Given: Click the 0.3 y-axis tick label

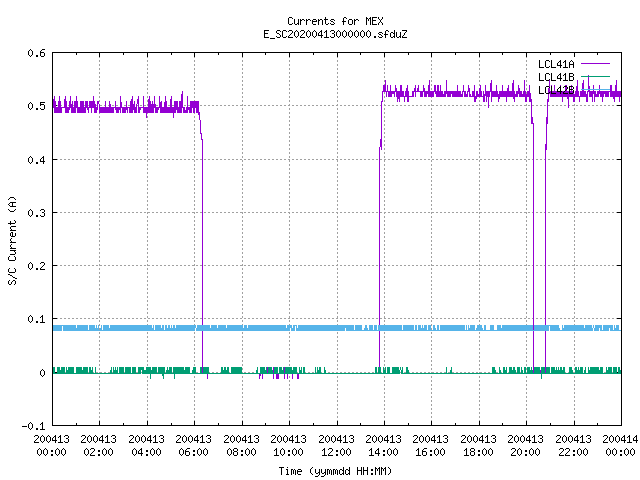Looking at the screenshot, I should pyautogui.click(x=36, y=213).
